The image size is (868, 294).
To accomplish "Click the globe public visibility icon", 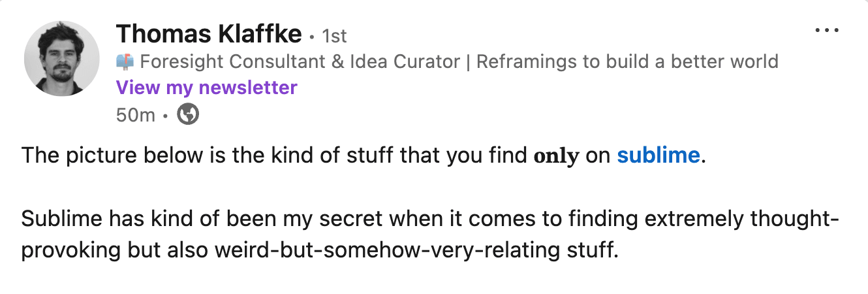I will 188,115.
